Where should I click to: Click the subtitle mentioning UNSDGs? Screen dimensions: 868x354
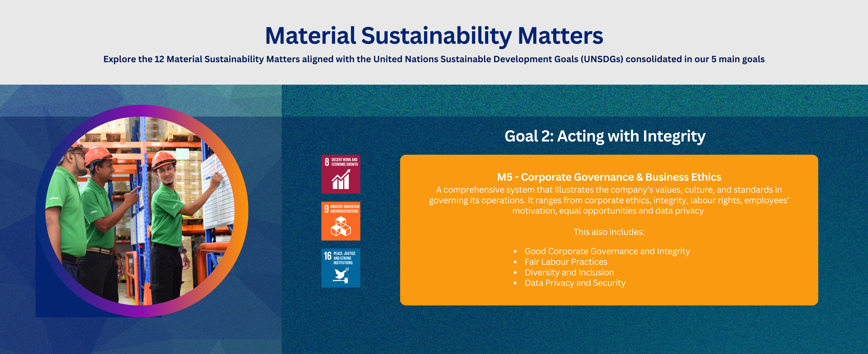(434, 59)
